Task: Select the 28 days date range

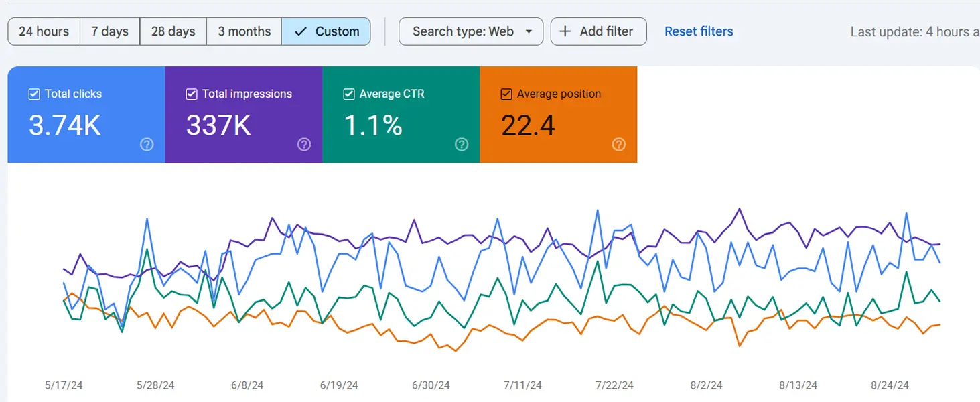Action: tap(173, 31)
